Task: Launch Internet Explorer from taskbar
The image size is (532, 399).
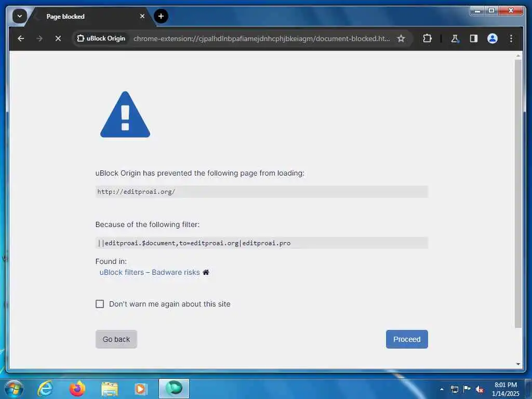Action: [46, 389]
